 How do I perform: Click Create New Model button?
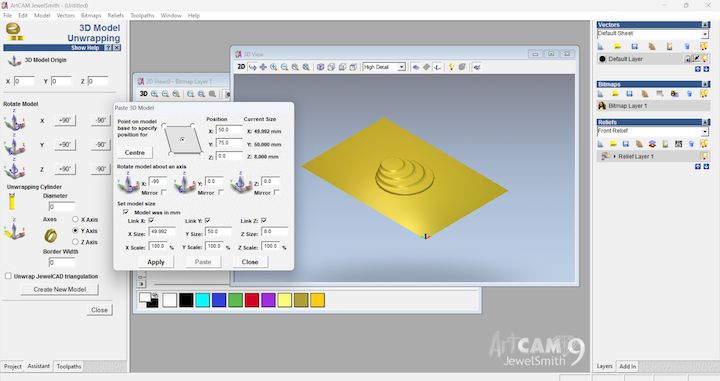tap(60, 289)
